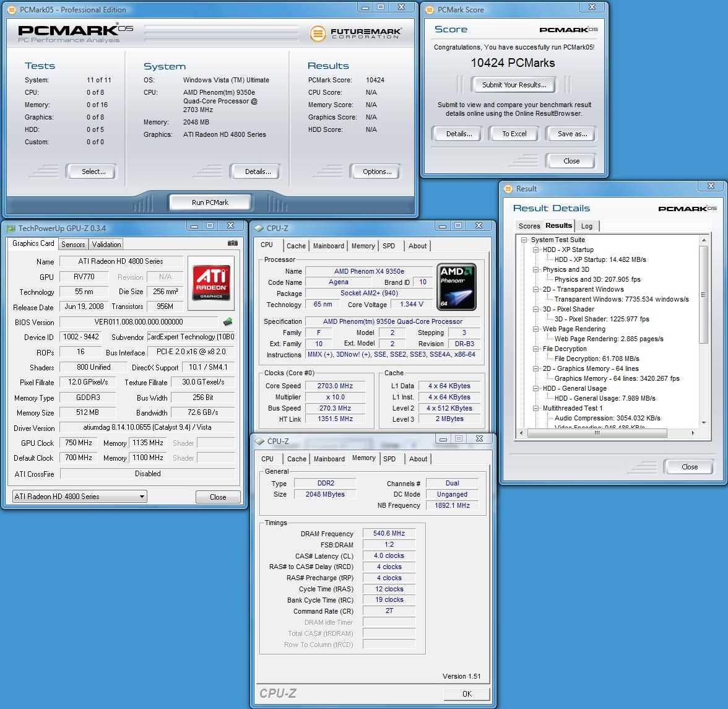Collapse the 2D - Graphics Memory - 64 lines node
The image size is (728, 709).
(536, 368)
